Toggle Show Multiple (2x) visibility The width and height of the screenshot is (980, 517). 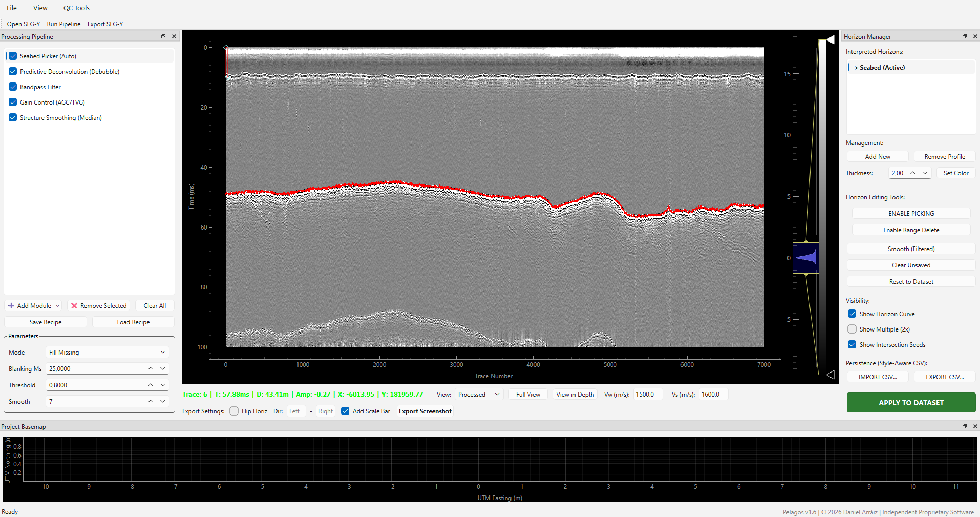click(x=852, y=329)
